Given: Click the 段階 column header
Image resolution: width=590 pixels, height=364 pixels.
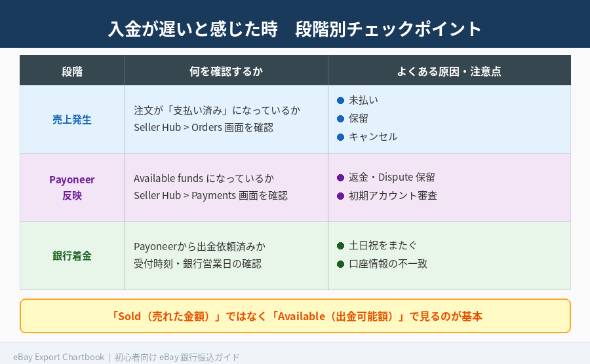Looking at the screenshot, I should pos(72,71).
